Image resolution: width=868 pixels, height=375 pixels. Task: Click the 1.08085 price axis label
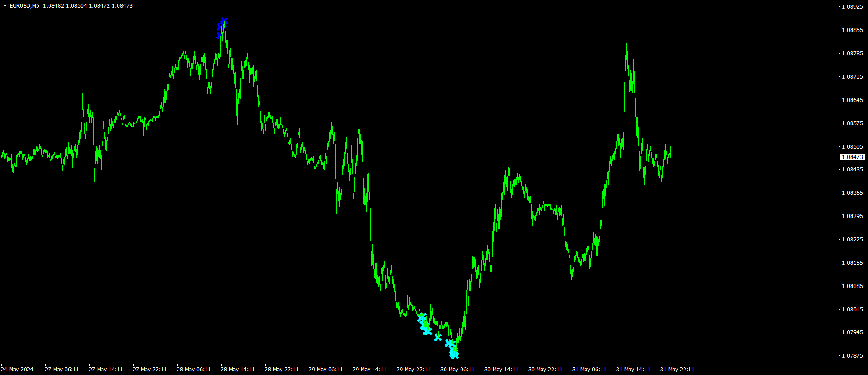852,286
